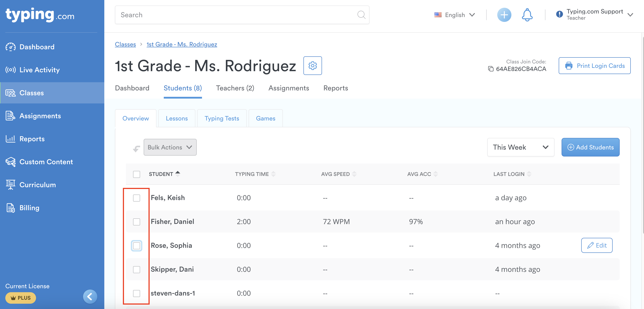Expand the Bulk Actions dropdown
The image size is (644, 309).
click(170, 147)
